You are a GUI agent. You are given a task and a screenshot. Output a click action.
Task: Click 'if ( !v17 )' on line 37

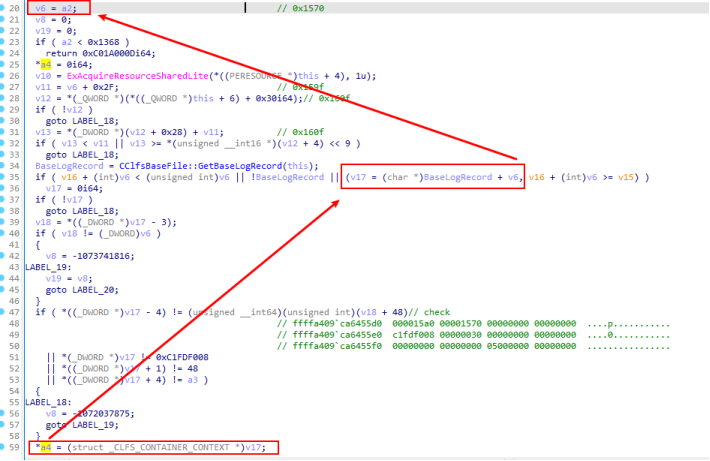(64, 200)
